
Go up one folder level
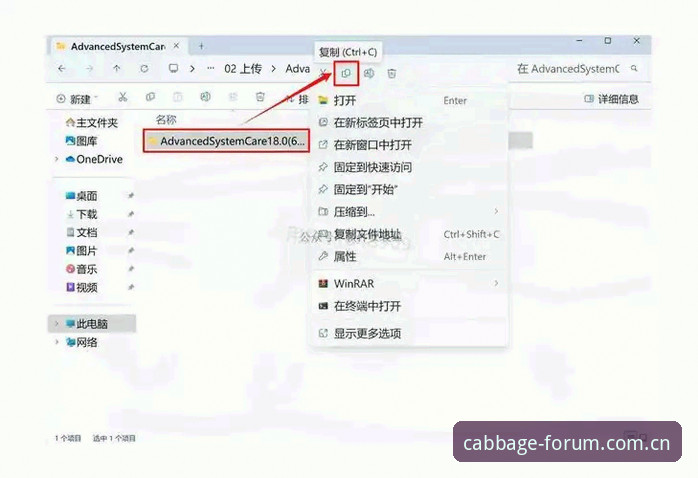[x=117, y=69]
